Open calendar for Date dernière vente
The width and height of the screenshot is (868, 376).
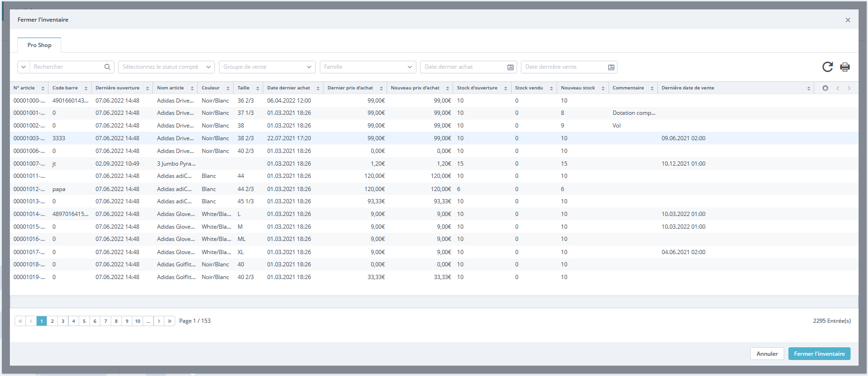tap(611, 67)
